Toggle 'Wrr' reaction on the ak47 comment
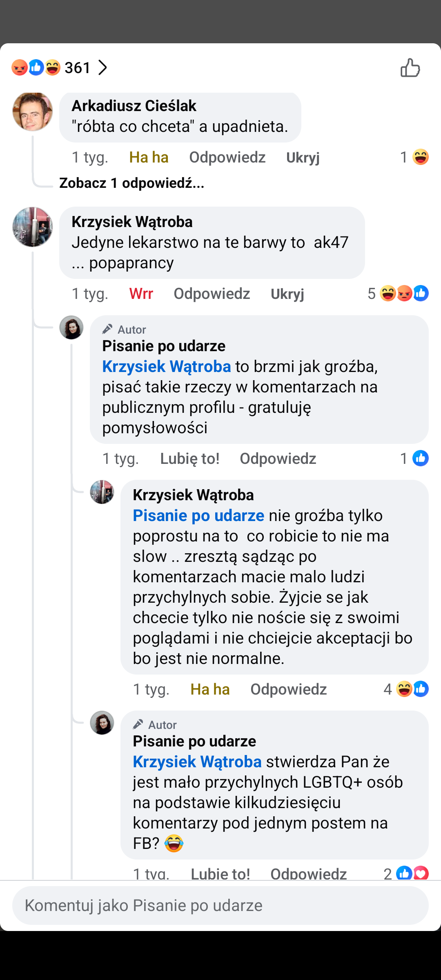 (x=141, y=294)
